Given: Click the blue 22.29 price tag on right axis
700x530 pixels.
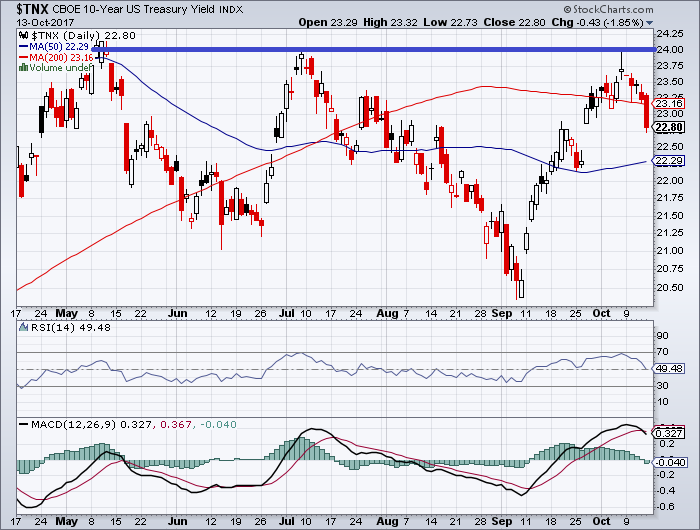Looking at the screenshot, I should coord(670,162).
